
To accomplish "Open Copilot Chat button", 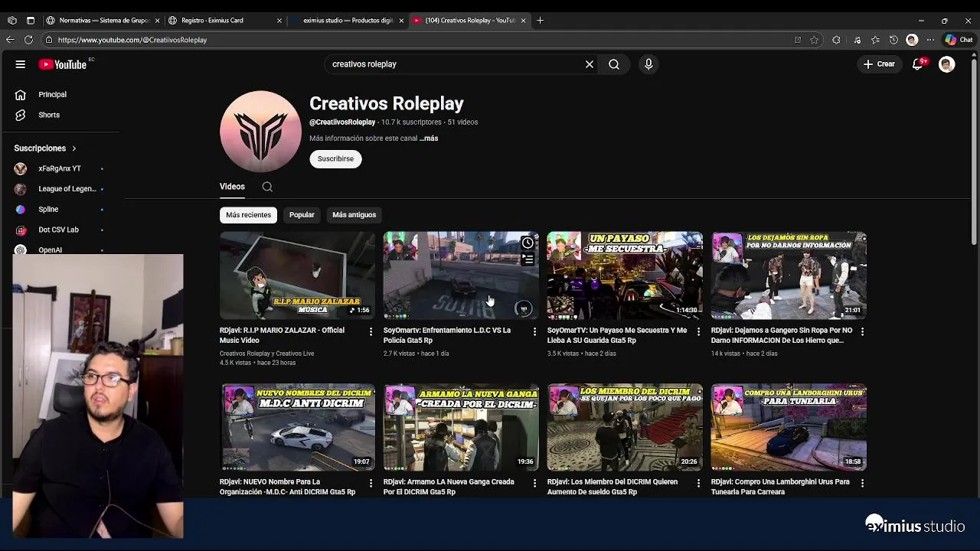I will point(959,40).
